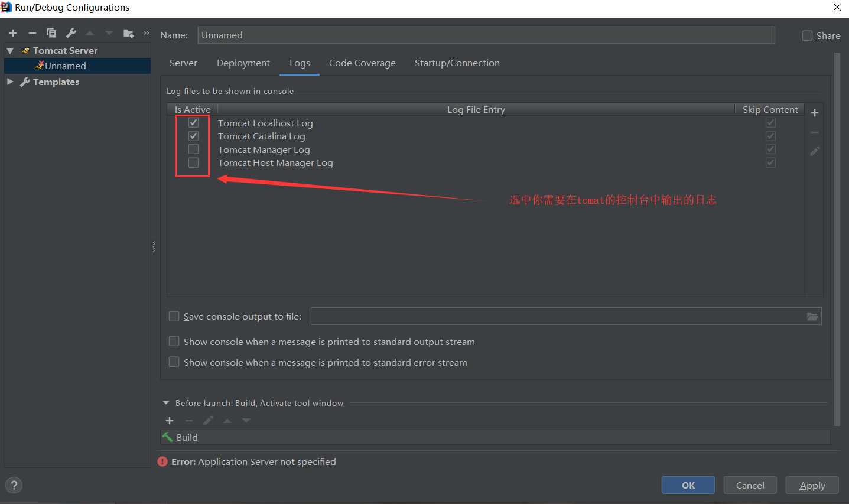Switch to the Startup/Connection tab
Viewport: 849px width, 504px height.
click(x=457, y=63)
